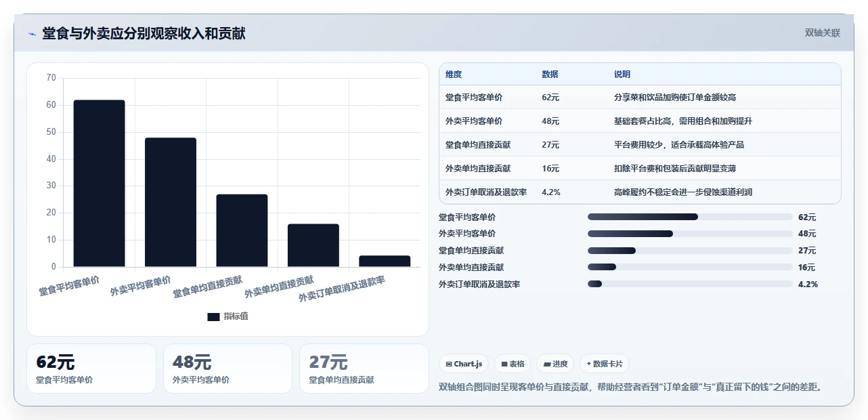
Task: Select table cell 高峰履约不稳定会进一步侵蚀渠道利润
Action: [x=683, y=192]
